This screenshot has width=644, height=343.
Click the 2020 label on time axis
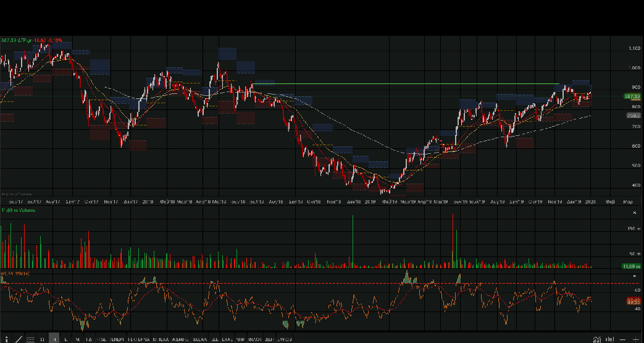pyautogui.click(x=590, y=201)
